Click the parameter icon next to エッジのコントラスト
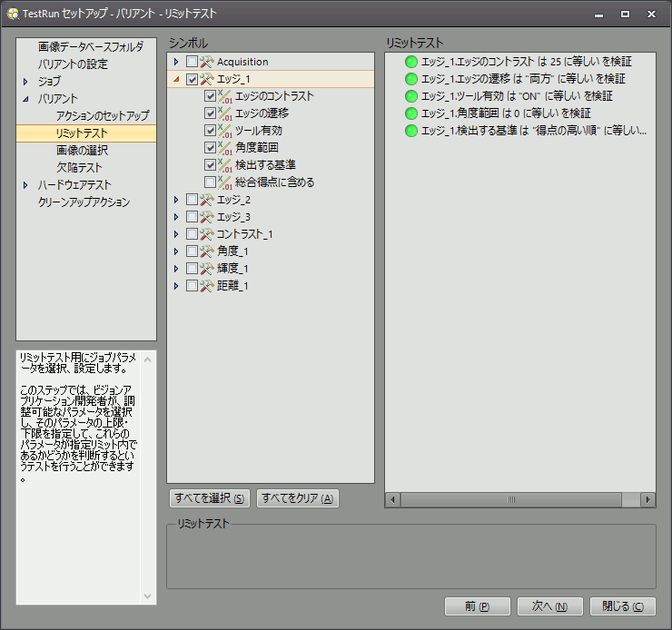This screenshot has height=630, width=672. click(225, 96)
